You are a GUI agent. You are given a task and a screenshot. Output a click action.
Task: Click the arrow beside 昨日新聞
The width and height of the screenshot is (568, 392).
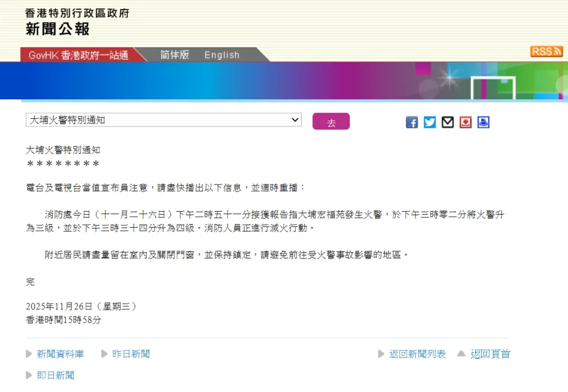coord(104,354)
